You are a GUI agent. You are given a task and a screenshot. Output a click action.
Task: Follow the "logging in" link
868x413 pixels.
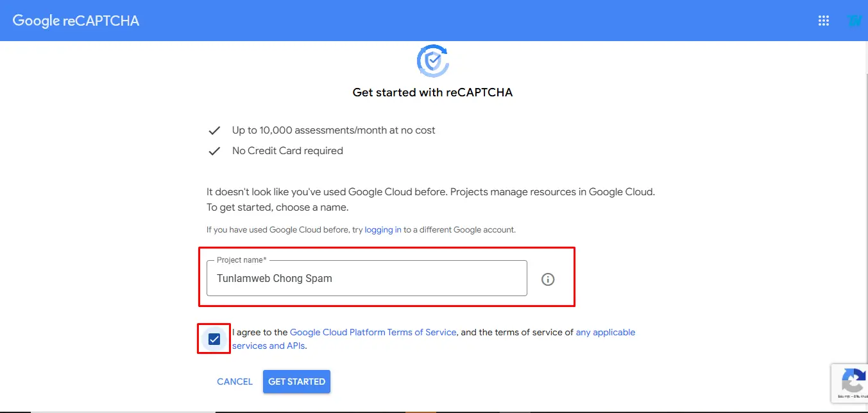(383, 229)
